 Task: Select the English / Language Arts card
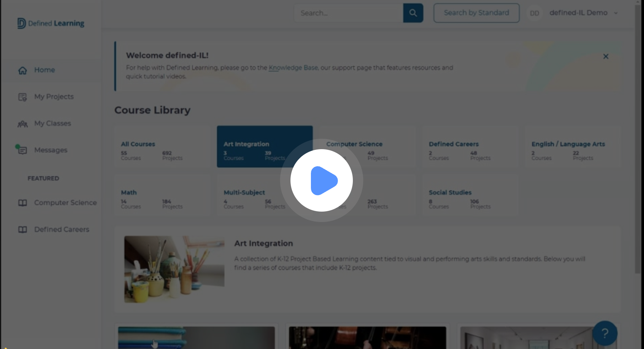point(573,146)
